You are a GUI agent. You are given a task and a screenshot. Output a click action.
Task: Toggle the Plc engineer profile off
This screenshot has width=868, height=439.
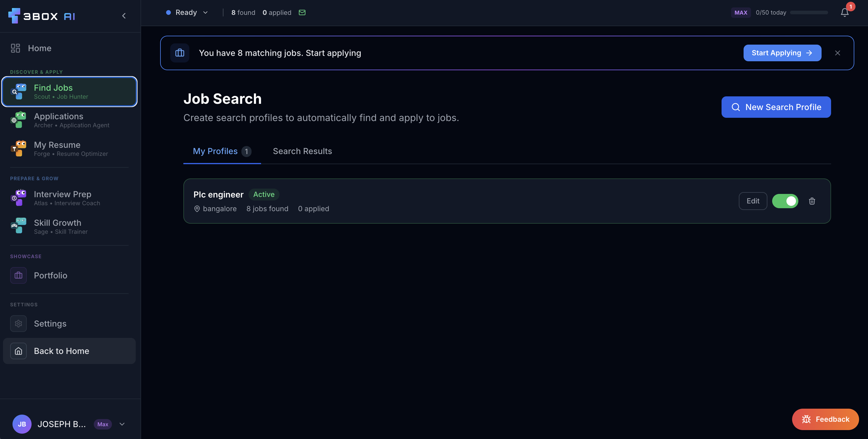click(x=785, y=201)
